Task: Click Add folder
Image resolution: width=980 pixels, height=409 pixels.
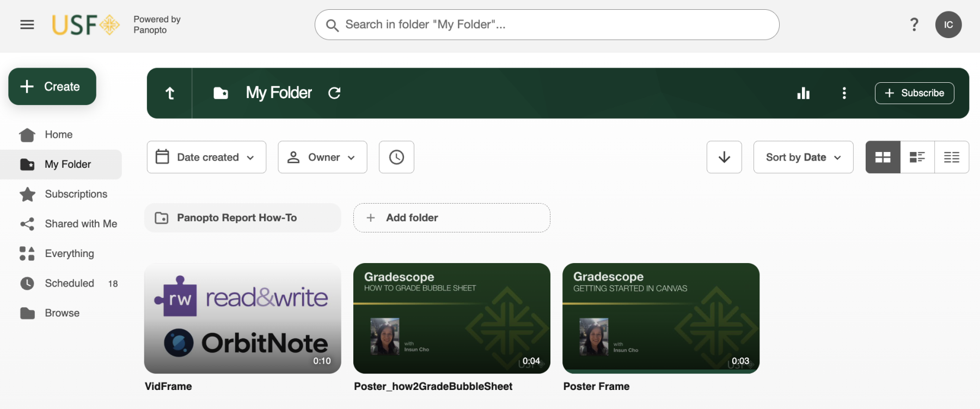Action: tap(452, 218)
